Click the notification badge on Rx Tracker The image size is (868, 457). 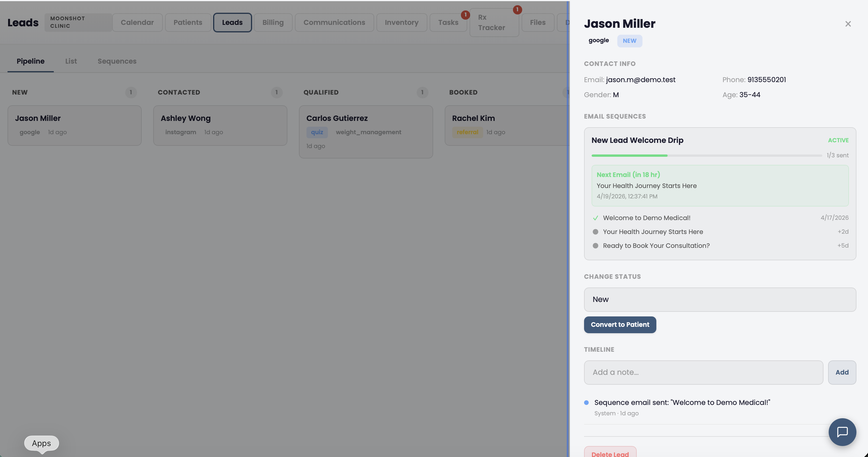coord(518,10)
